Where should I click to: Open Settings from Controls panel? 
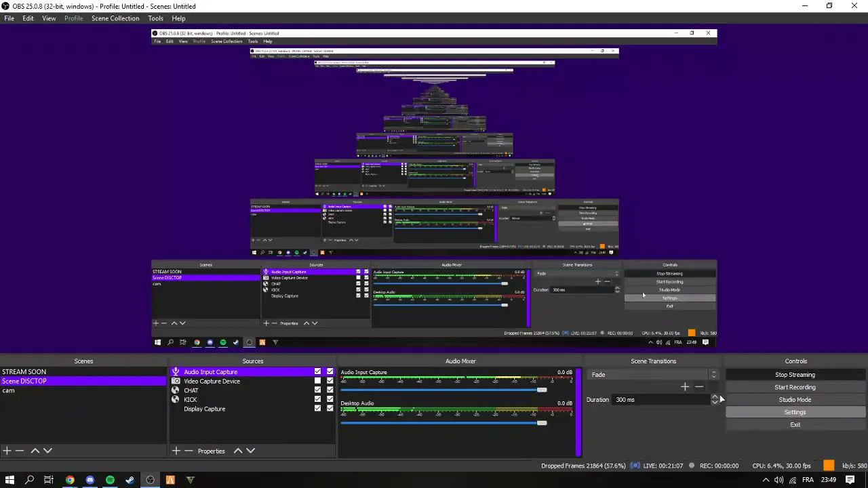[795, 412]
